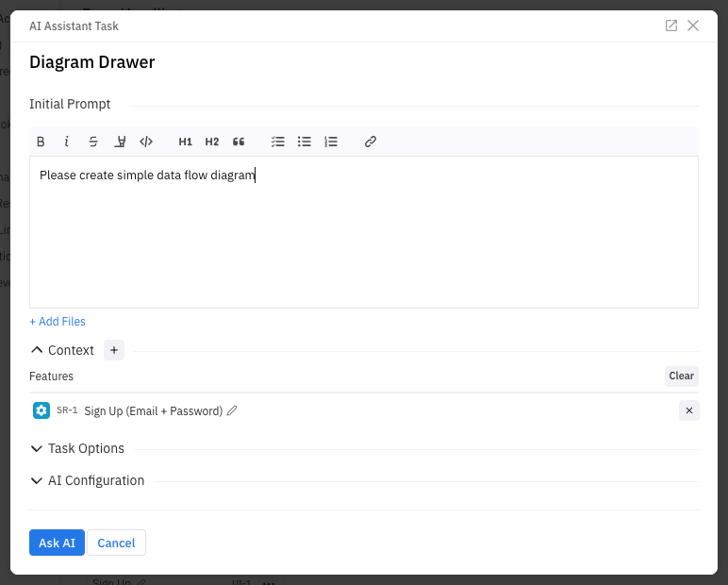Collapse the Context section
Image resolution: width=728 pixels, height=585 pixels.
tap(38, 350)
